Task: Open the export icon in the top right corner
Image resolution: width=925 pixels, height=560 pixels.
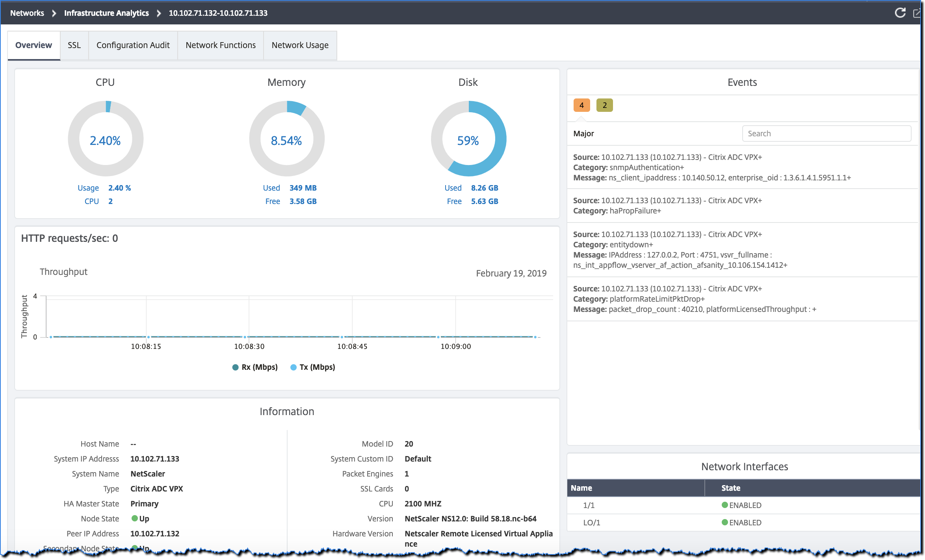Action: 916,13
